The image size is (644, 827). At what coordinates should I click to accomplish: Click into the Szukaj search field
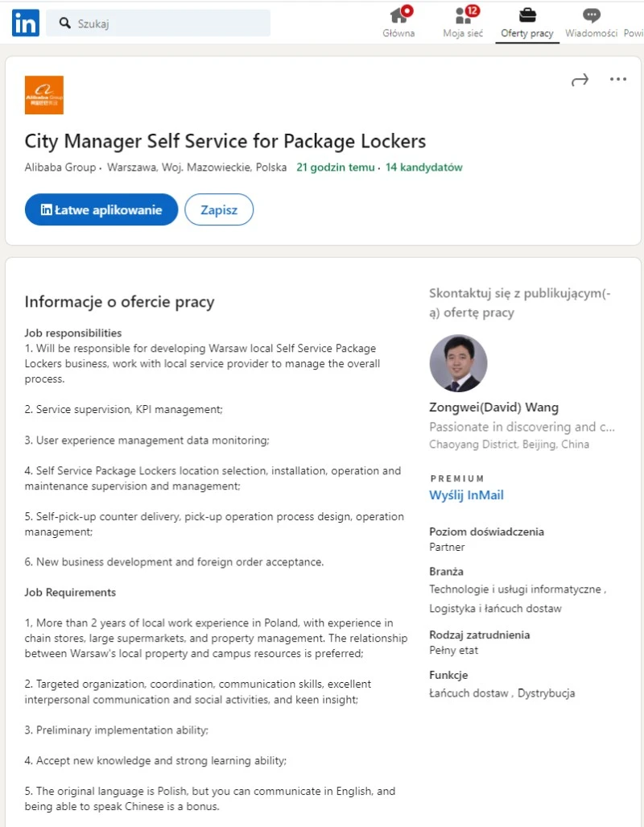169,23
